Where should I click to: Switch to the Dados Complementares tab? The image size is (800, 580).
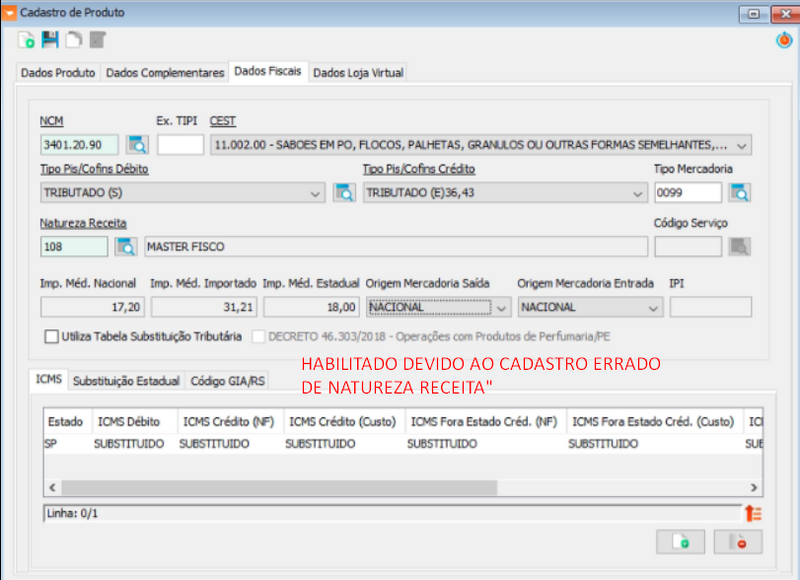pyautogui.click(x=164, y=72)
